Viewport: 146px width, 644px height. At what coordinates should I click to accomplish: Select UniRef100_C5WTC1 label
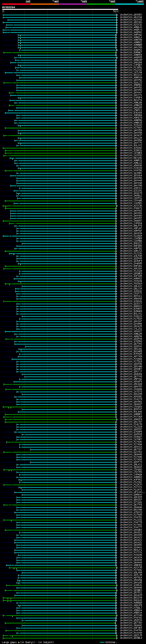[x=131, y=110]
